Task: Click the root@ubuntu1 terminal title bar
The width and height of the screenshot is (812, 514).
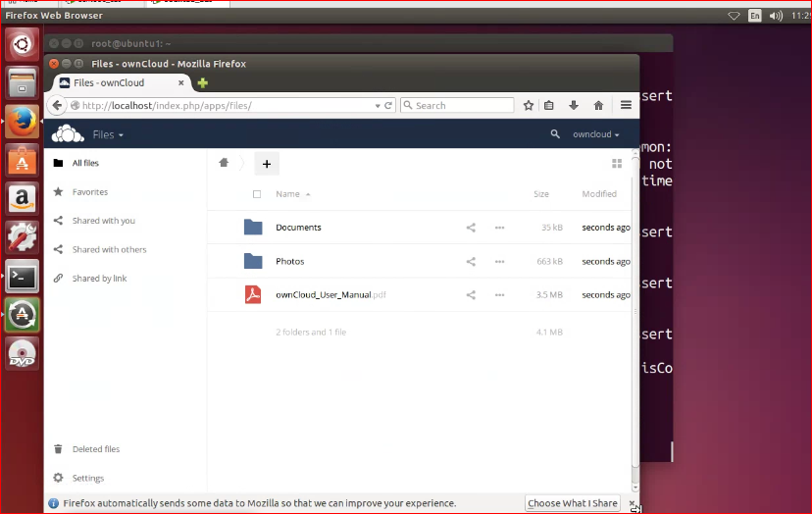Action: 358,43
